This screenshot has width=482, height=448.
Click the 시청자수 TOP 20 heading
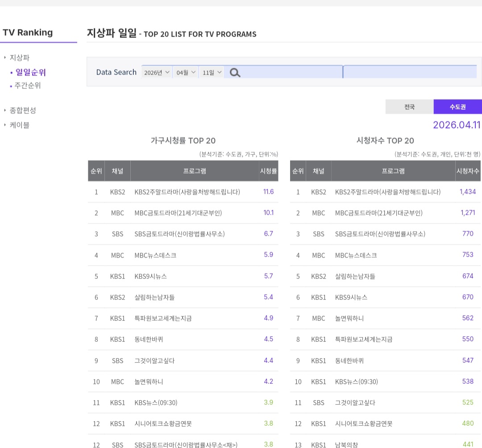385,141
